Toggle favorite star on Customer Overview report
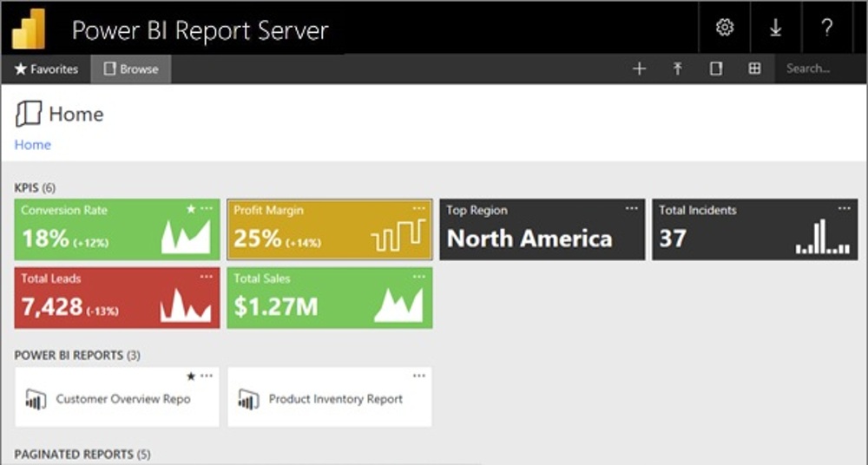868x465 pixels. [191, 377]
